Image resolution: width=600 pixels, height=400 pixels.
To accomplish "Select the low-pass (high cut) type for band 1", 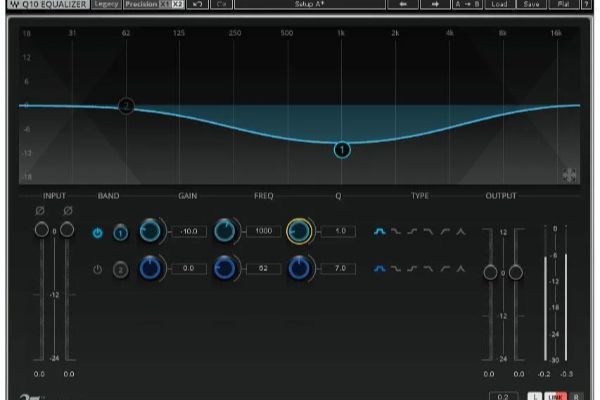I will tap(428, 232).
